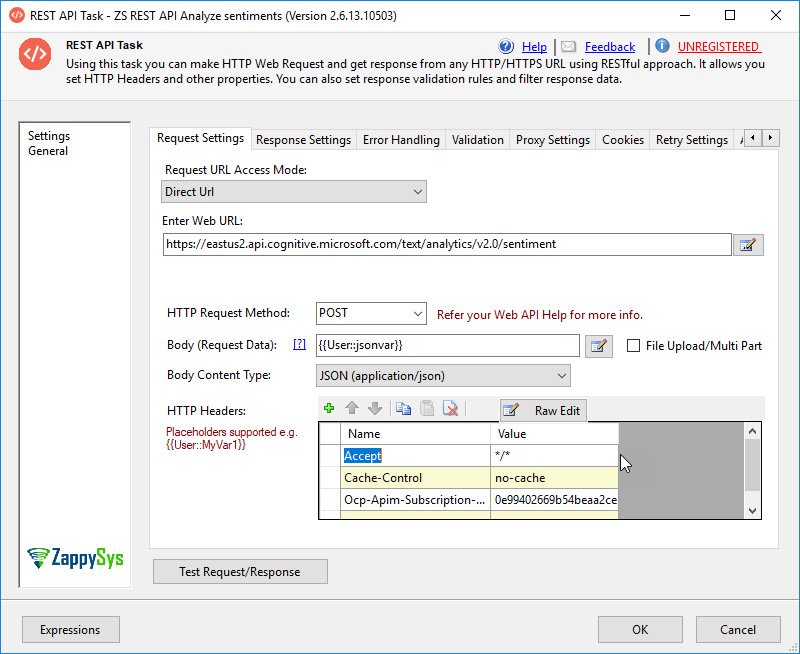The image size is (800, 654).
Task: Switch to Response Settings tab
Action: point(304,140)
